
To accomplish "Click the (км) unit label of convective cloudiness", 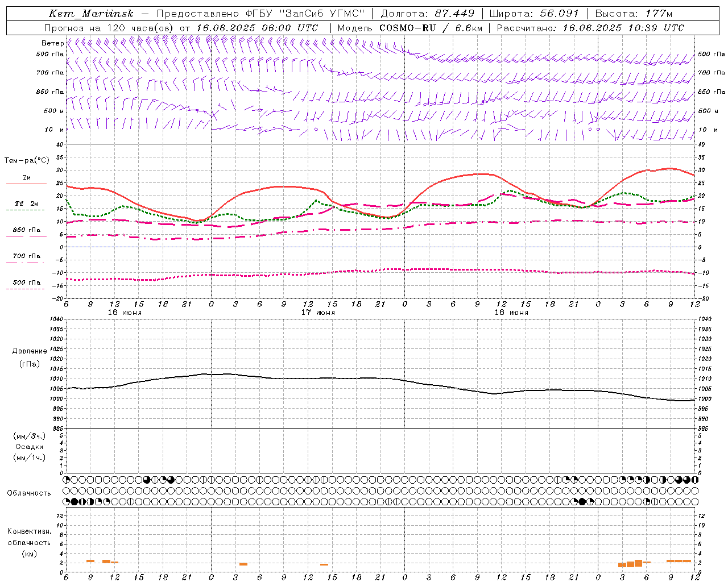I will click(30, 554).
